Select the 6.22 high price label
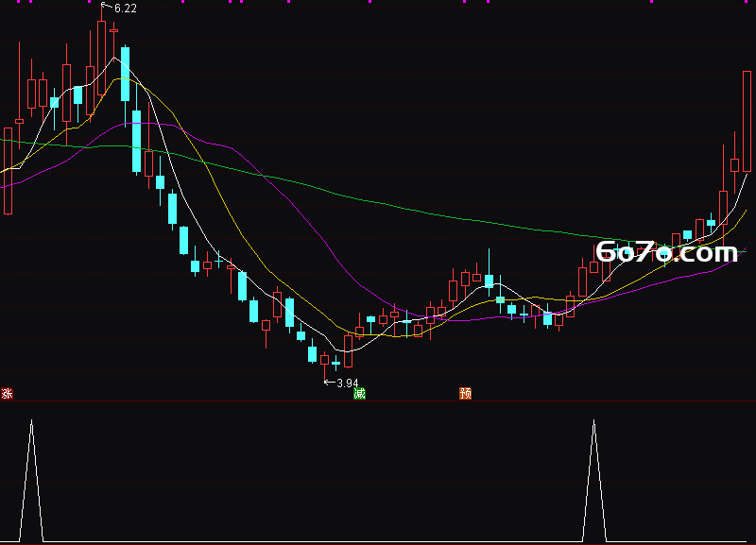This screenshot has height=545, width=756. [126, 9]
